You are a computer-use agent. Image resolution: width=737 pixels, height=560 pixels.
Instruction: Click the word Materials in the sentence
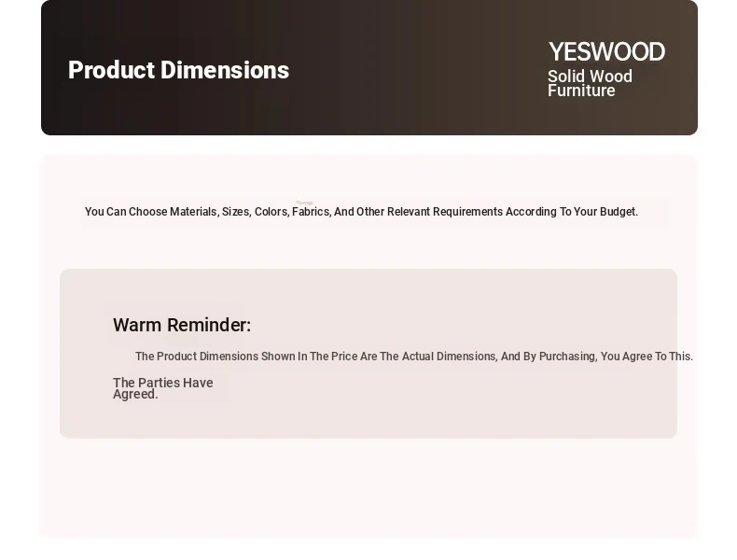click(193, 212)
